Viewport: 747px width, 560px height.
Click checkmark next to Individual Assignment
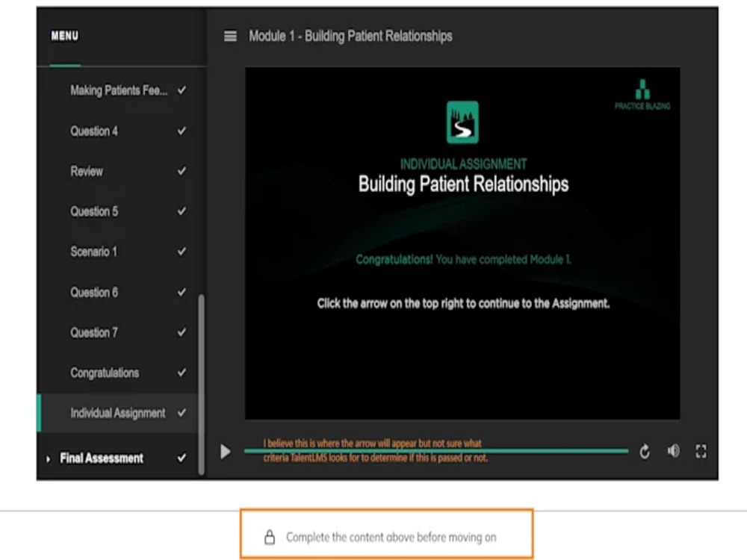[182, 412]
